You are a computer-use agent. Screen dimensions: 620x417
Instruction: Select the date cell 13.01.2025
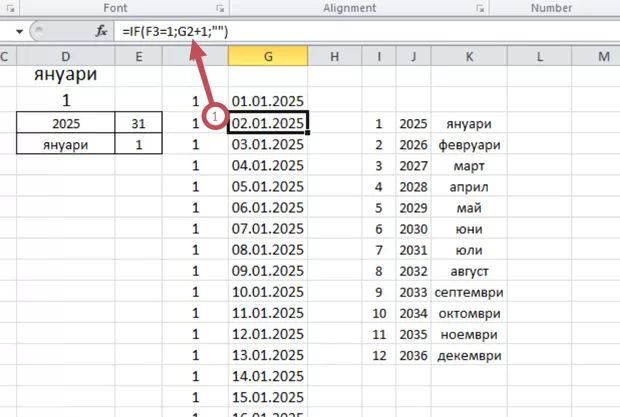[x=268, y=355]
